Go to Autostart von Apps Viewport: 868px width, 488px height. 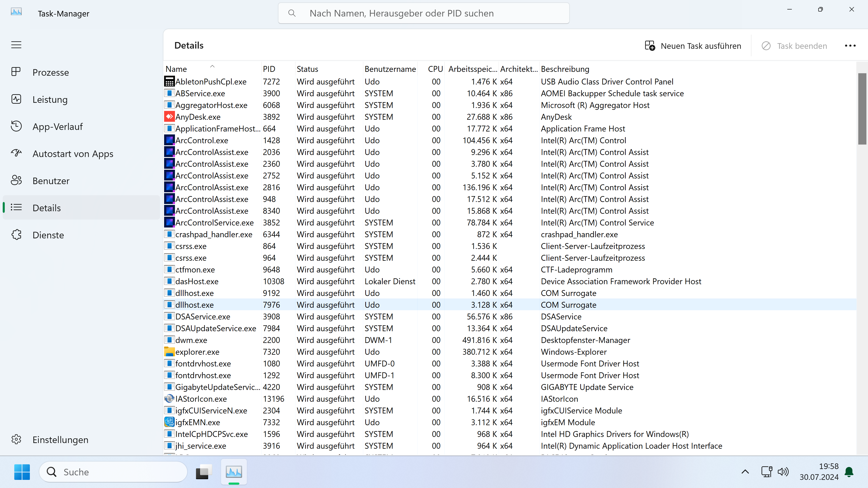73,154
